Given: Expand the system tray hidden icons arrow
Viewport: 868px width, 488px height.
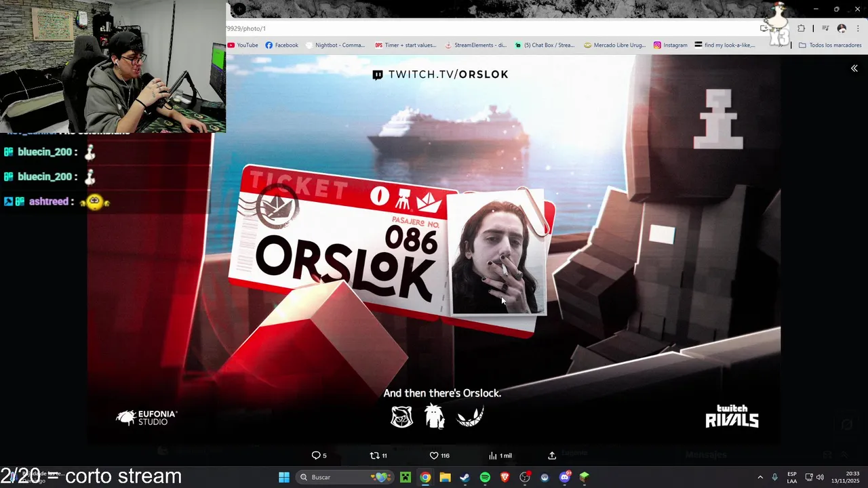Looking at the screenshot, I should 760,477.
